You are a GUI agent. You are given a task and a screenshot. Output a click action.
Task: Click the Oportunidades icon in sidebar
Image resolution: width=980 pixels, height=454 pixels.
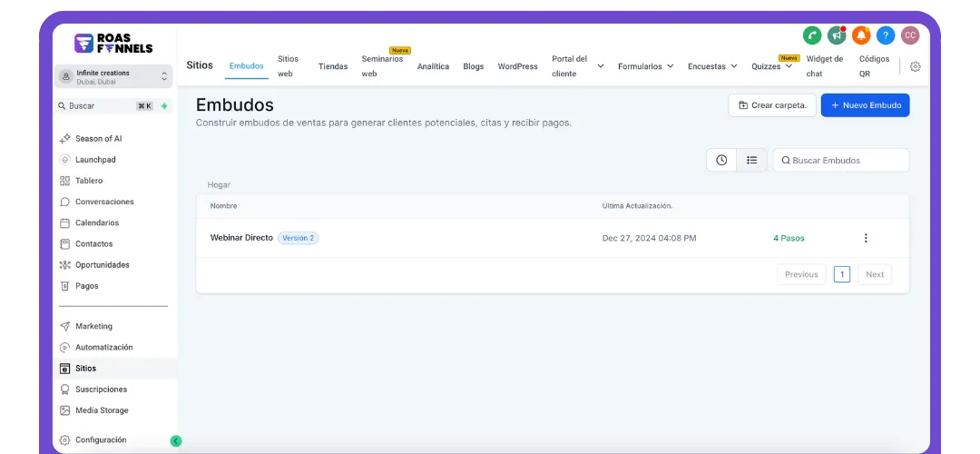65,265
